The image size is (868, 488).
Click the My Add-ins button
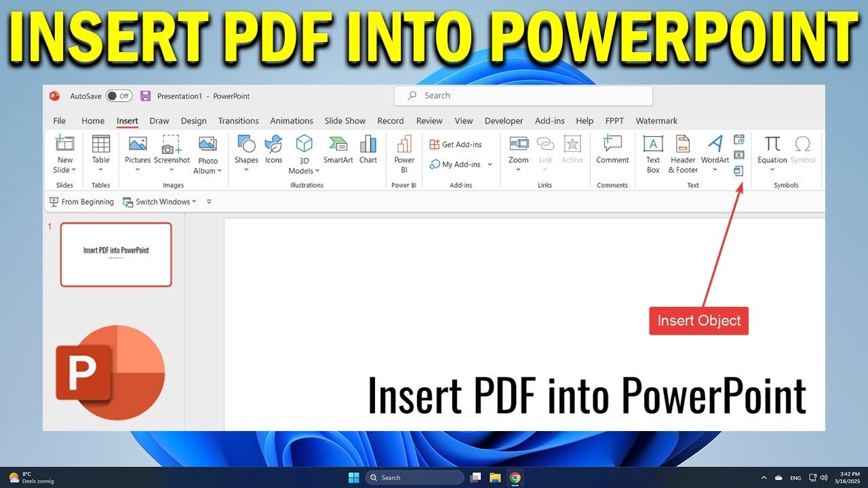456,165
